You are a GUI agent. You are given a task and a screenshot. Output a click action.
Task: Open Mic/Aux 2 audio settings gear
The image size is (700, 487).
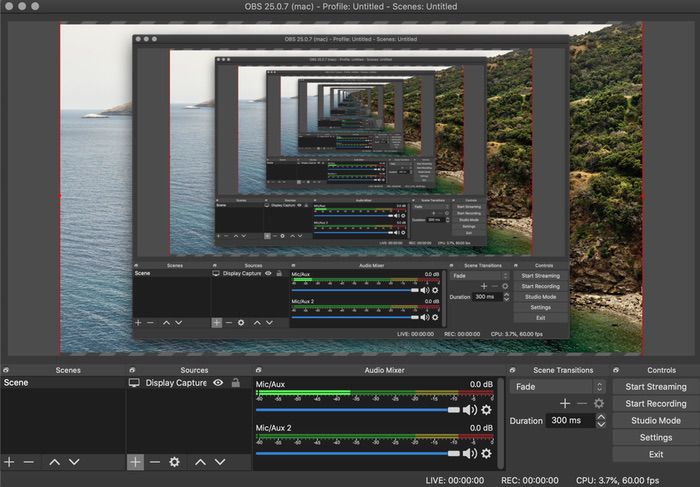(487, 454)
